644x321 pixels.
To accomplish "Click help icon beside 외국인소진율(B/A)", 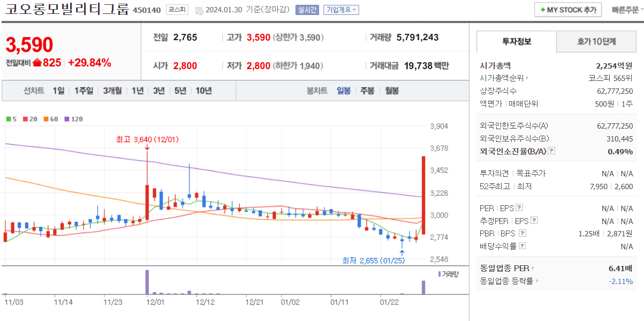I will (551, 151).
